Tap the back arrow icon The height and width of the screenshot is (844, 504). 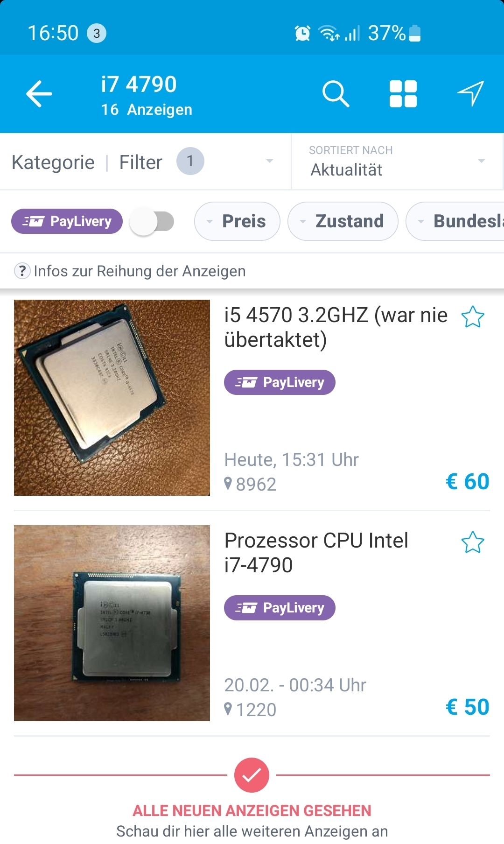tap(39, 94)
